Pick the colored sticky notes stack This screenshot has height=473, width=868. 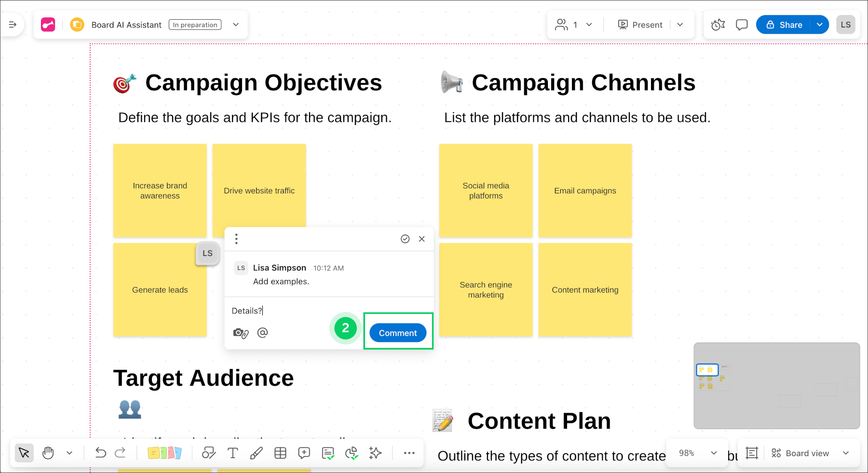164,453
